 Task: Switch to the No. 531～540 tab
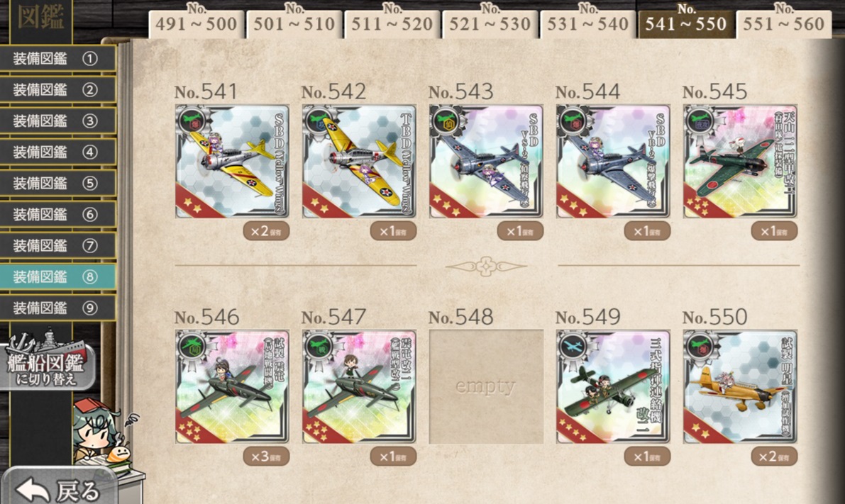click(588, 21)
